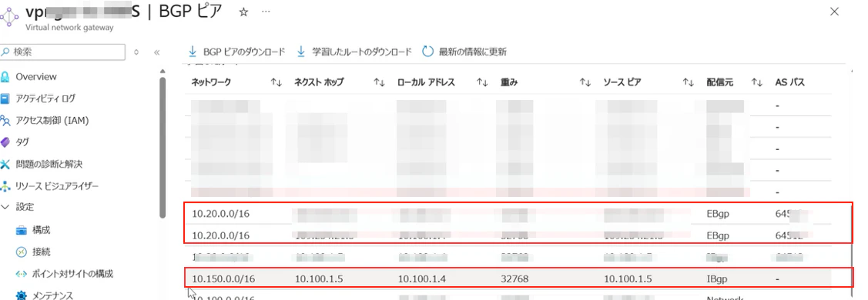
Task: Click weight value 32768 in IBgp row
Action: tap(514, 279)
